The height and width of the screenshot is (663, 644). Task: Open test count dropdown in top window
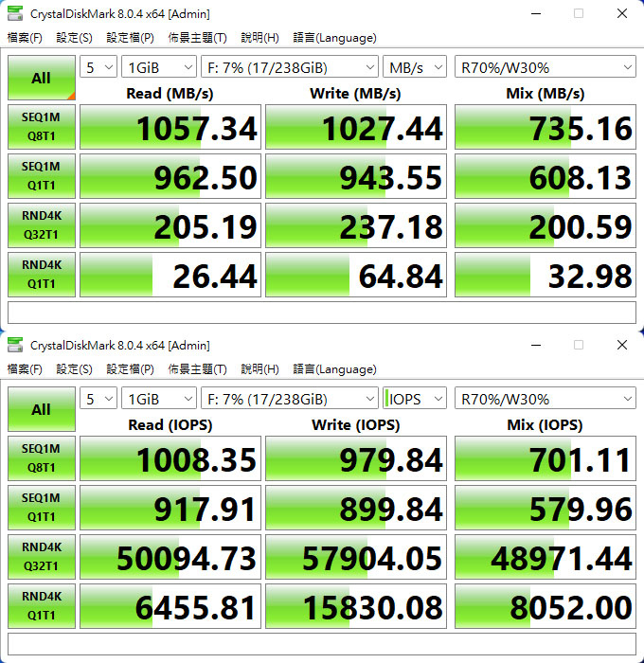(x=98, y=67)
